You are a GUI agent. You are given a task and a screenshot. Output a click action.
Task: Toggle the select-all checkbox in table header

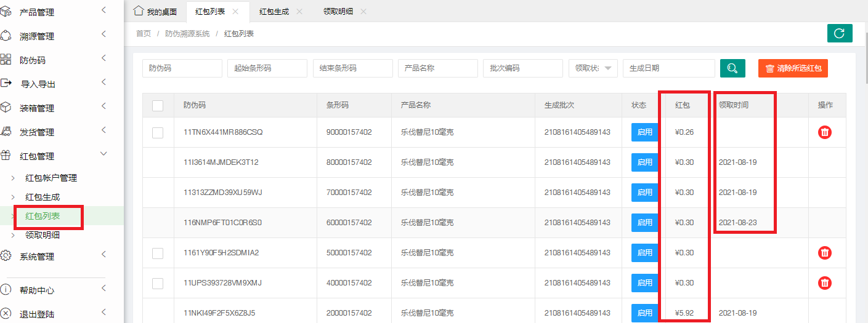pos(158,106)
